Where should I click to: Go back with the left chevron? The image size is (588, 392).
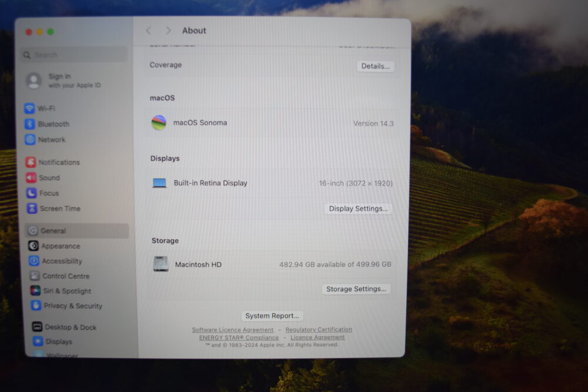149,31
